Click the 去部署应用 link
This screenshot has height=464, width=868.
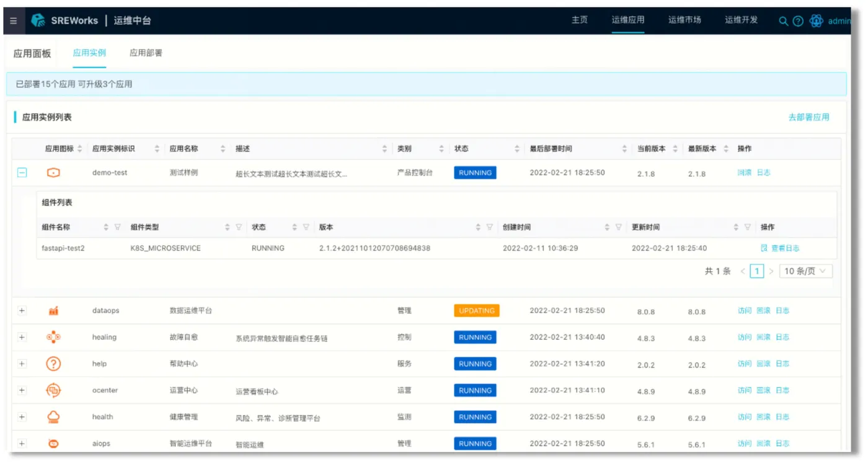point(808,117)
